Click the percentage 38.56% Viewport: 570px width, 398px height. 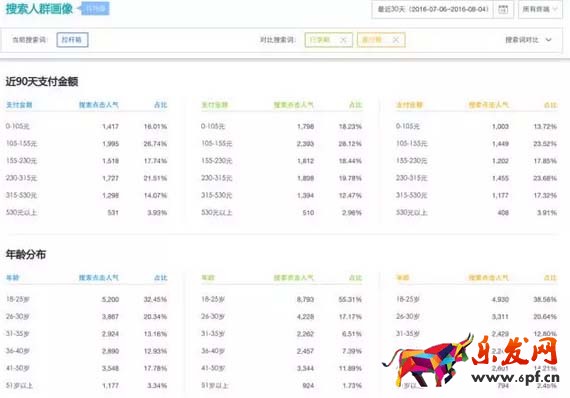click(x=545, y=299)
